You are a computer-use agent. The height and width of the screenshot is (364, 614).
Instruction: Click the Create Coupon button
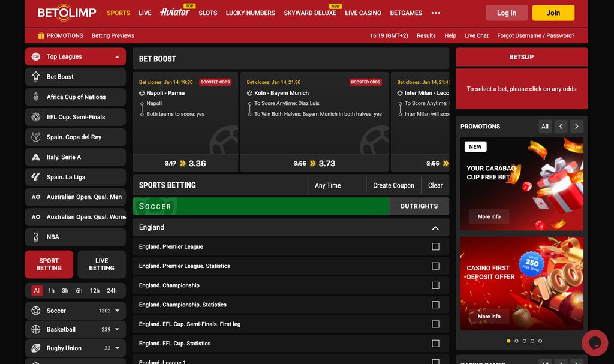[393, 186]
